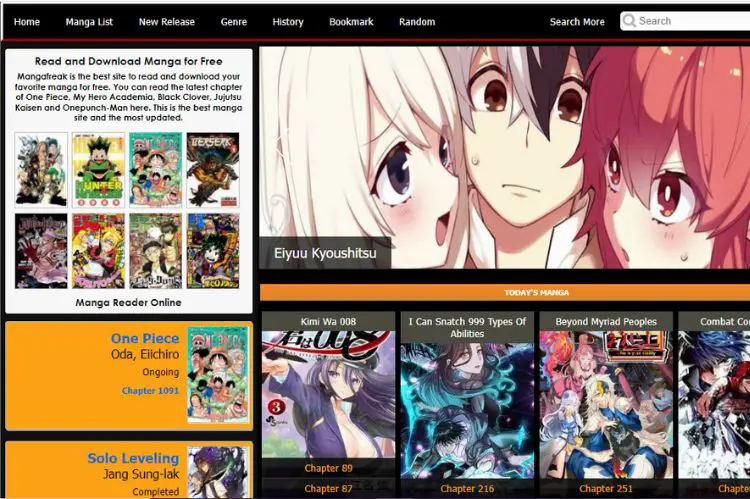Viewport: 750px width, 499px height.
Task: Open Chapter 216 link
Action: [467, 488]
